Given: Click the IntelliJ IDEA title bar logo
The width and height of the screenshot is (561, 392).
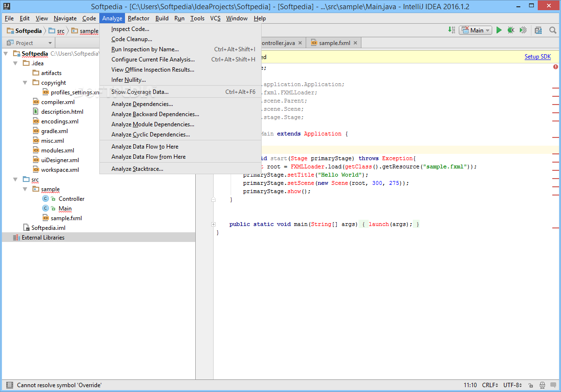Looking at the screenshot, I should click(x=7, y=6).
